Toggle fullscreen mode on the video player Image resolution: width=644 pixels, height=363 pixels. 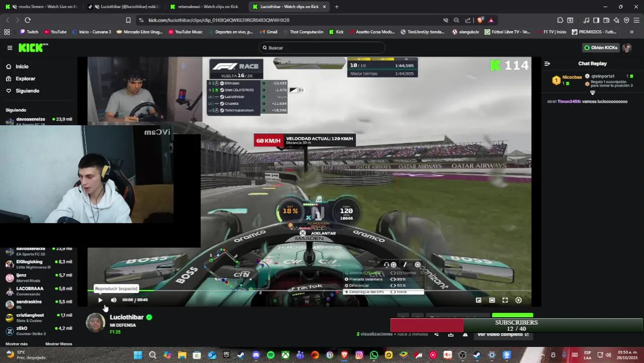[505, 300]
